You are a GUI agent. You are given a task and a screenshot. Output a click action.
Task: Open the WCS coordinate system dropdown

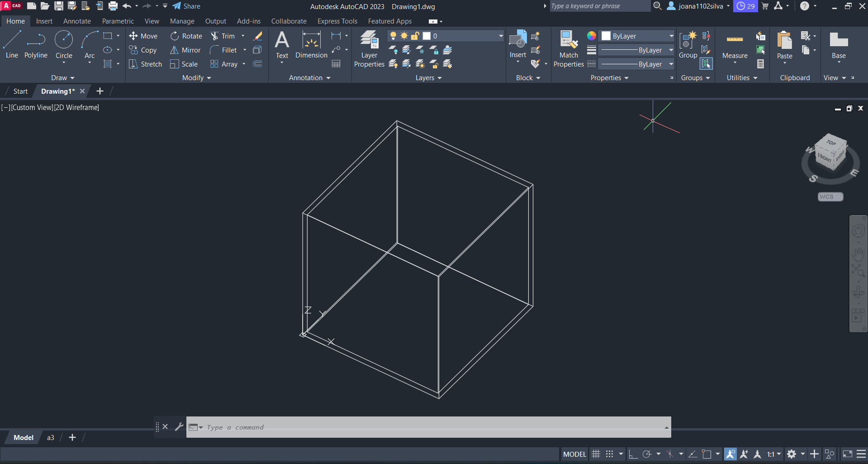830,197
